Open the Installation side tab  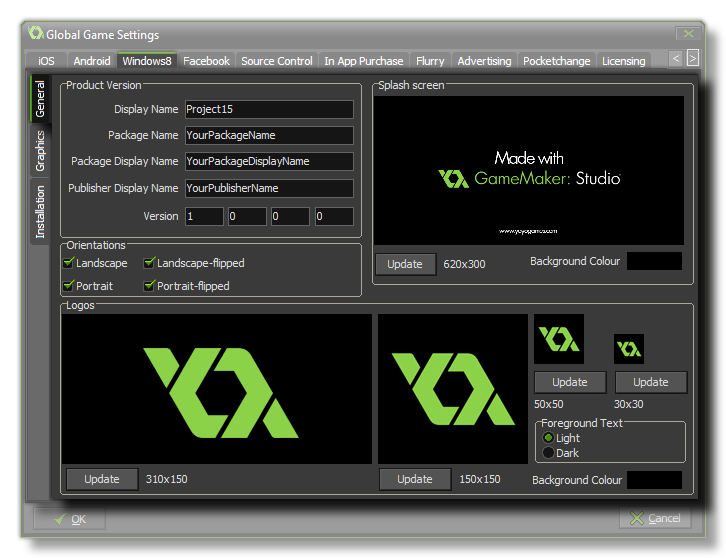[40, 211]
